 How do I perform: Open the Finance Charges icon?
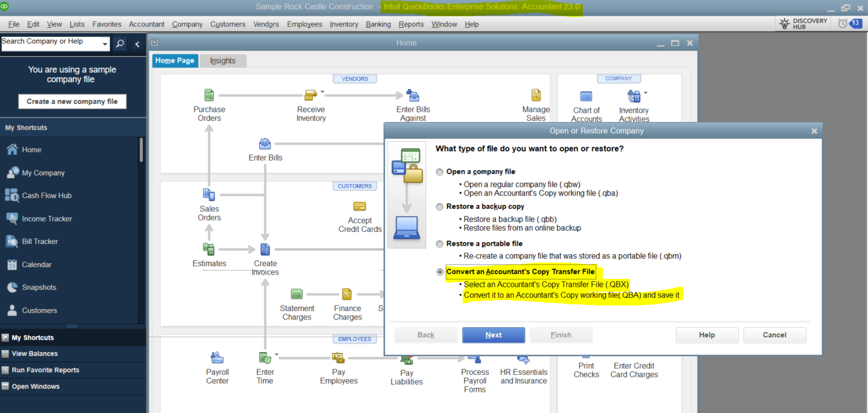tap(347, 294)
